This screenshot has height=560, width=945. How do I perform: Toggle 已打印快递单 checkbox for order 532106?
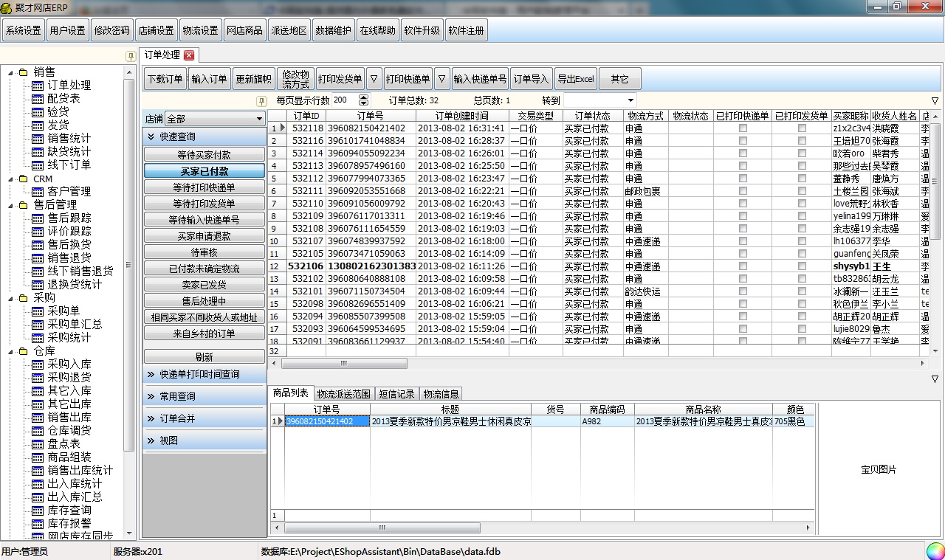743,266
